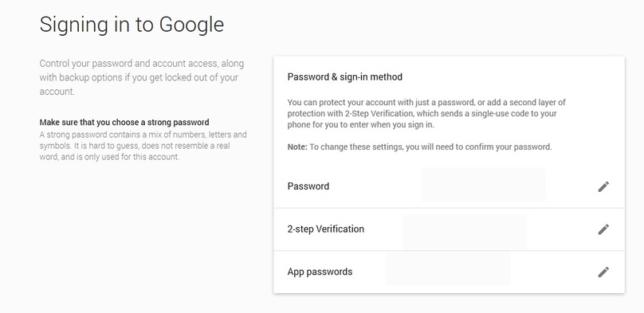Click the bold 'Note:' label
The image size is (644, 313).
tap(297, 147)
